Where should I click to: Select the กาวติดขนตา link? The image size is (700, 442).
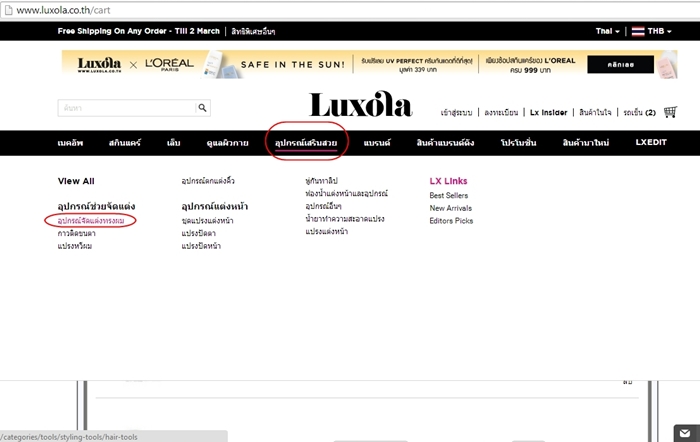pyautogui.click(x=76, y=234)
